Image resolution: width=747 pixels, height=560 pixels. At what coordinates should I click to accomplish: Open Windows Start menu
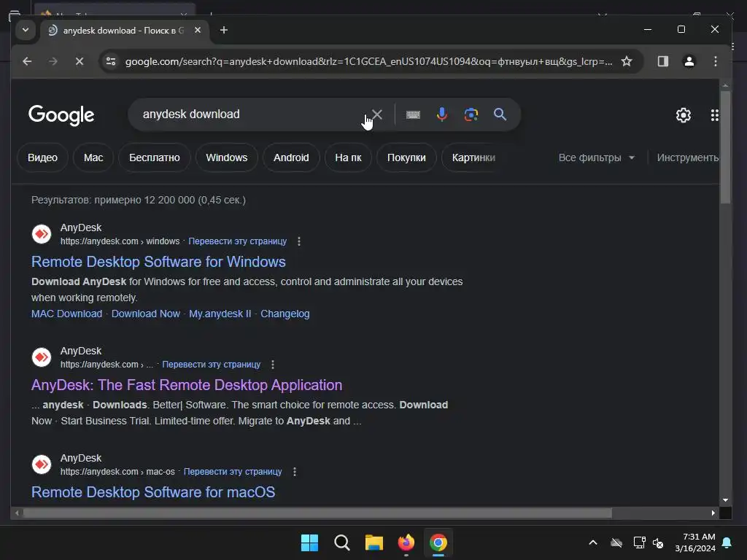point(309,542)
